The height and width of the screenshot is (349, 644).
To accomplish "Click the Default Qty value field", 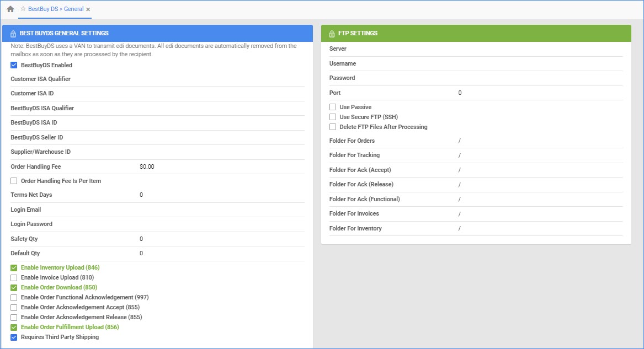I will coord(222,254).
